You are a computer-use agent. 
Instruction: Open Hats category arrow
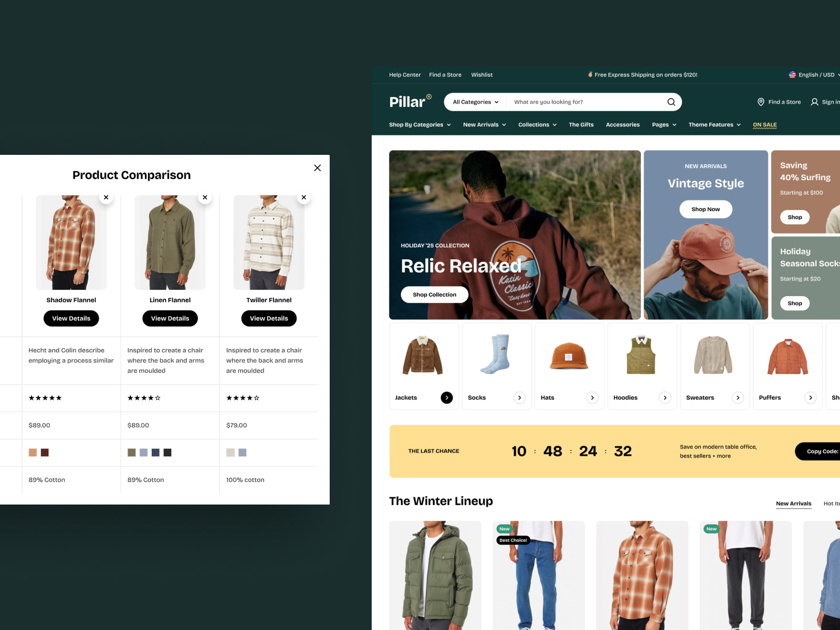592,398
